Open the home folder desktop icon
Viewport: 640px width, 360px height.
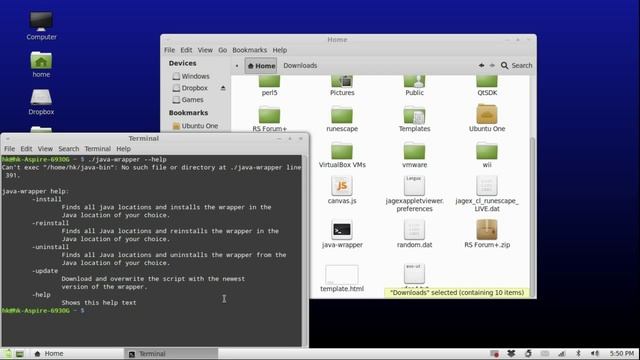(x=41, y=64)
